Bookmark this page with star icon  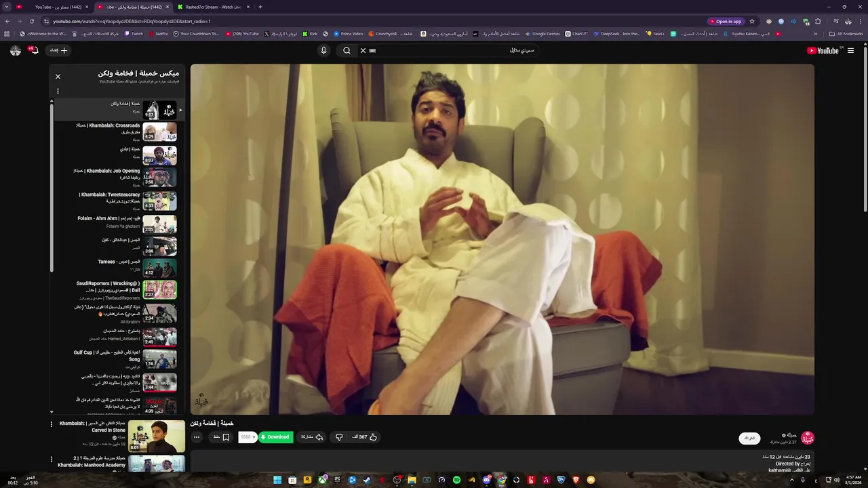(x=752, y=21)
